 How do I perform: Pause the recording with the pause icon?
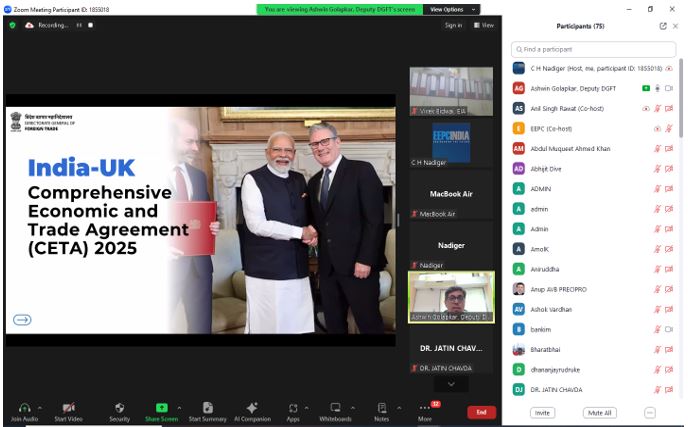tap(79, 25)
